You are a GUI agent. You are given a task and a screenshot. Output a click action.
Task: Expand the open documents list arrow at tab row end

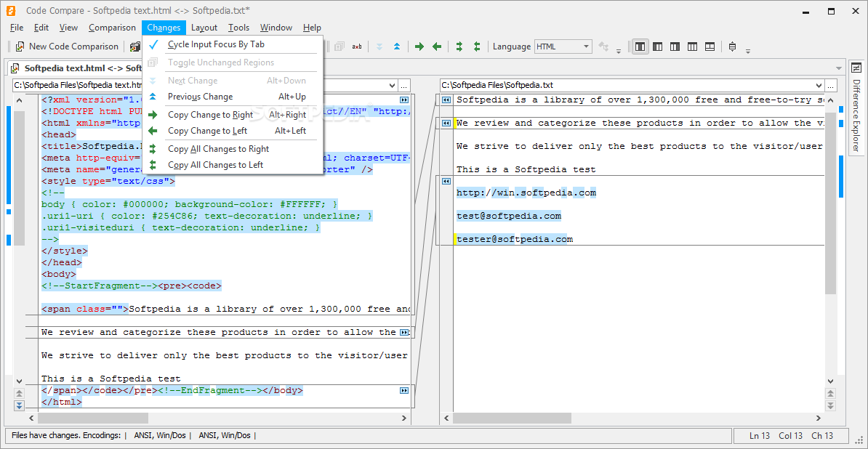point(839,68)
